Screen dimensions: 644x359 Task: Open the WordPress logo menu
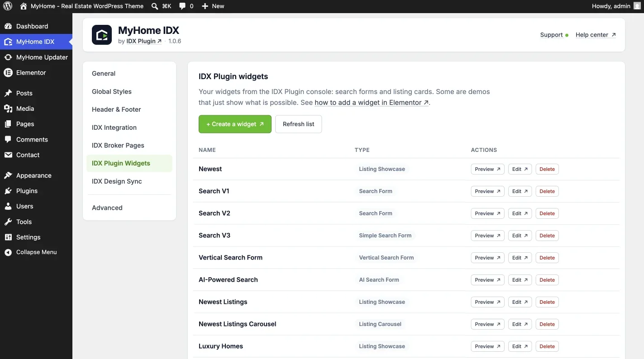[x=8, y=6]
